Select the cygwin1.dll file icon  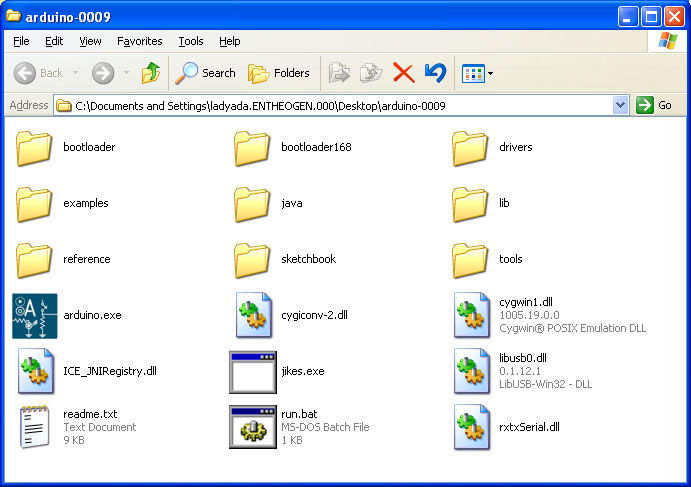coord(470,315)
